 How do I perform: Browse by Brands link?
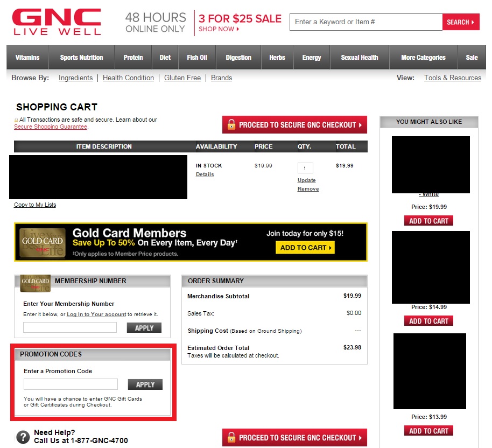(222, 78)
